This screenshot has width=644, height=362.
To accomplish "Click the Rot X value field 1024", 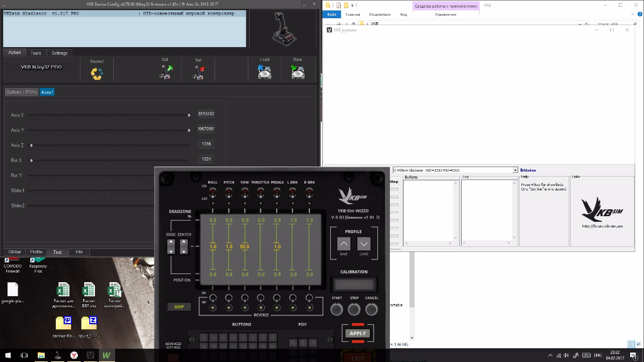I will tap(206, 159).
